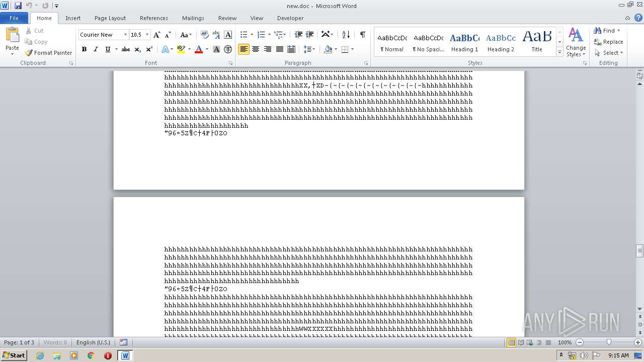Open the Font name dropdown
Screen dimensions: 644x362
[x=125, y=35]
